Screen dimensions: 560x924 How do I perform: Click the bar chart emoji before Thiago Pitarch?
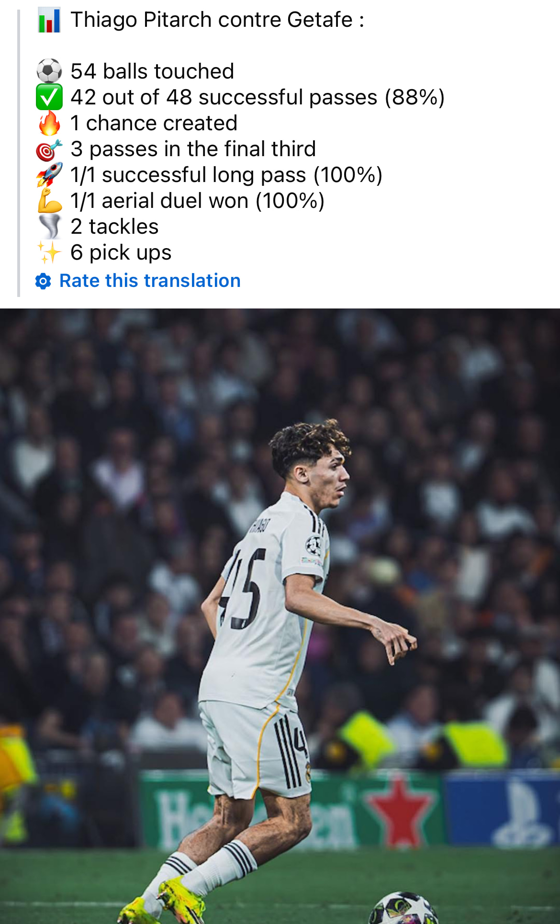coord(49,21)
